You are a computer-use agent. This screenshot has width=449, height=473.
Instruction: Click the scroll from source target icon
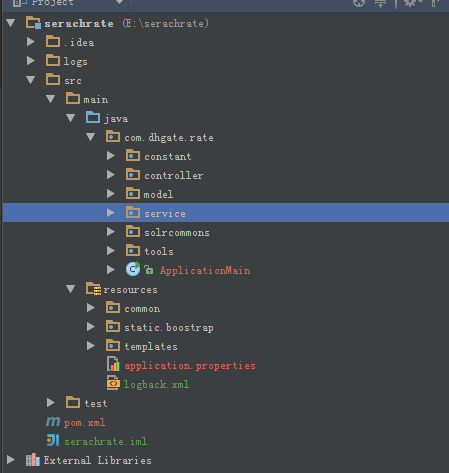359,3
